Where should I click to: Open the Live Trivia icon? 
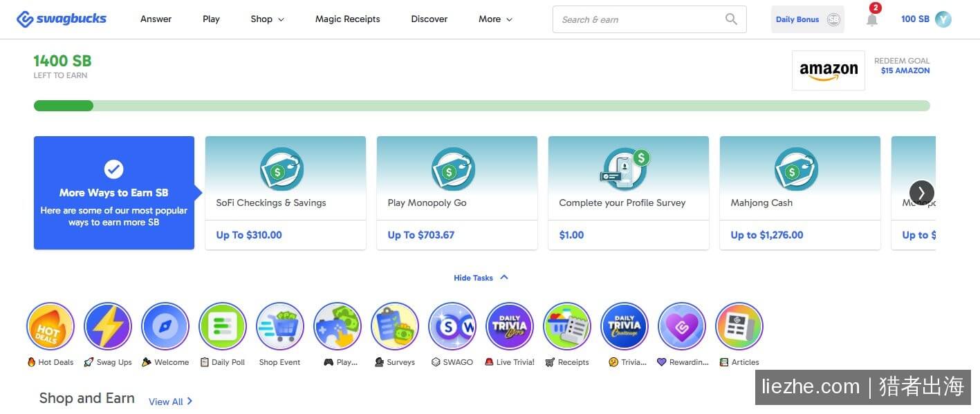tap(510, 326)
